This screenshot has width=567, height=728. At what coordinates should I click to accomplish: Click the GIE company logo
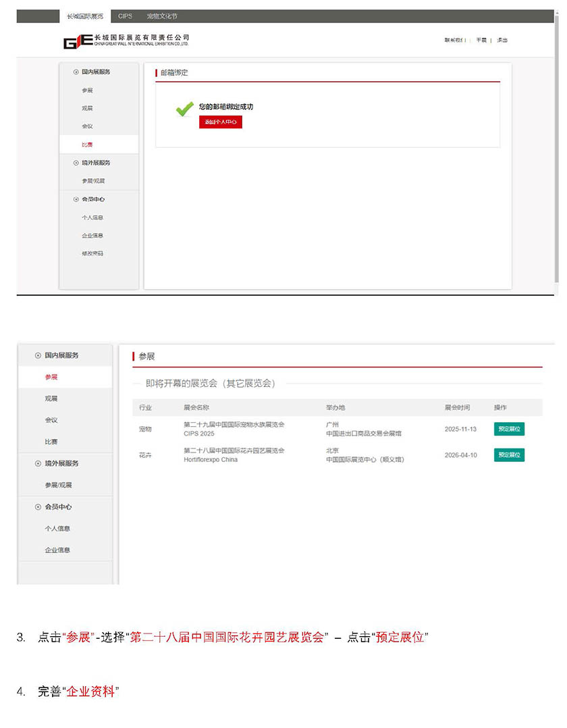tap(77, 42)
